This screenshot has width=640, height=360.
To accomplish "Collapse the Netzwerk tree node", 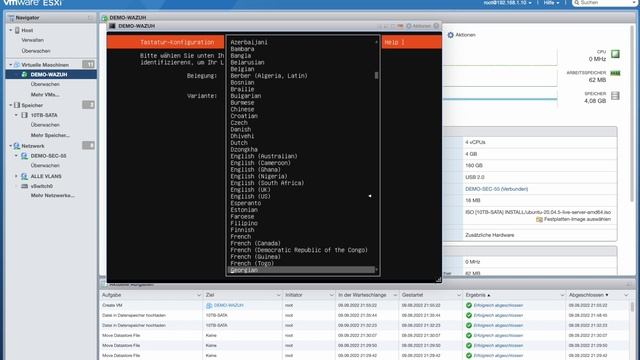I will pyautogui.click(x=11, y=146).
